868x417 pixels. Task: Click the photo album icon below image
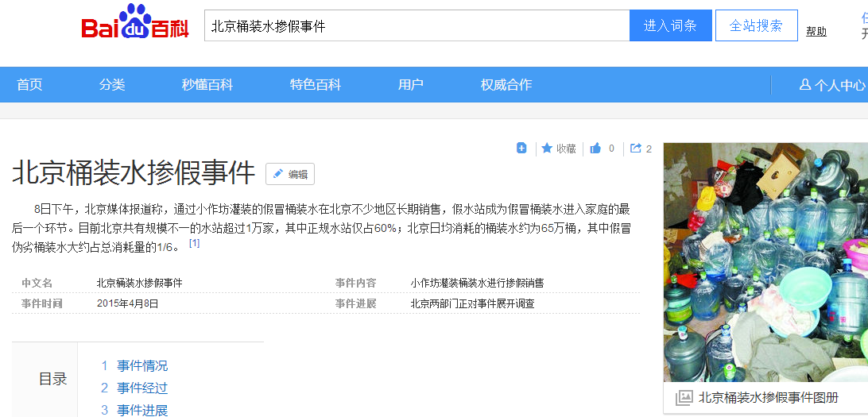683,398
